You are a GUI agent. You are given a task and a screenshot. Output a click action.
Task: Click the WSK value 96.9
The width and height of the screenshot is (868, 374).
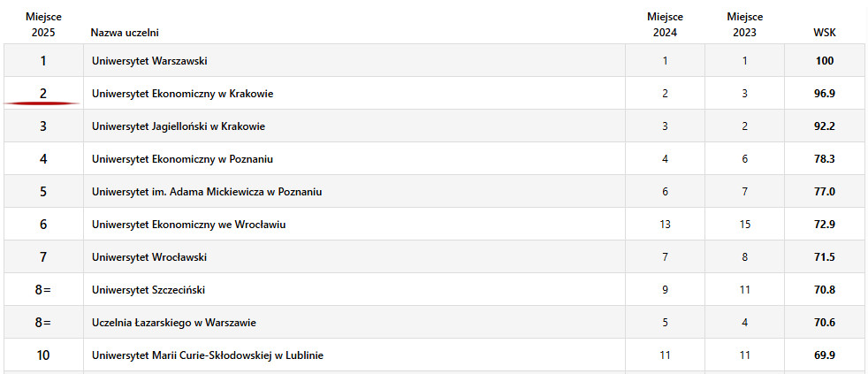tap(825, 94)
